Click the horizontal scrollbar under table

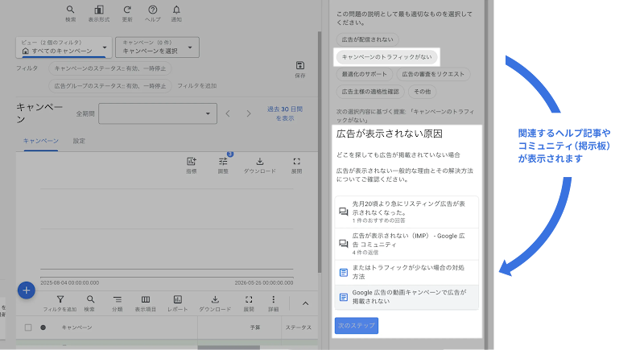tap(229, 348)
